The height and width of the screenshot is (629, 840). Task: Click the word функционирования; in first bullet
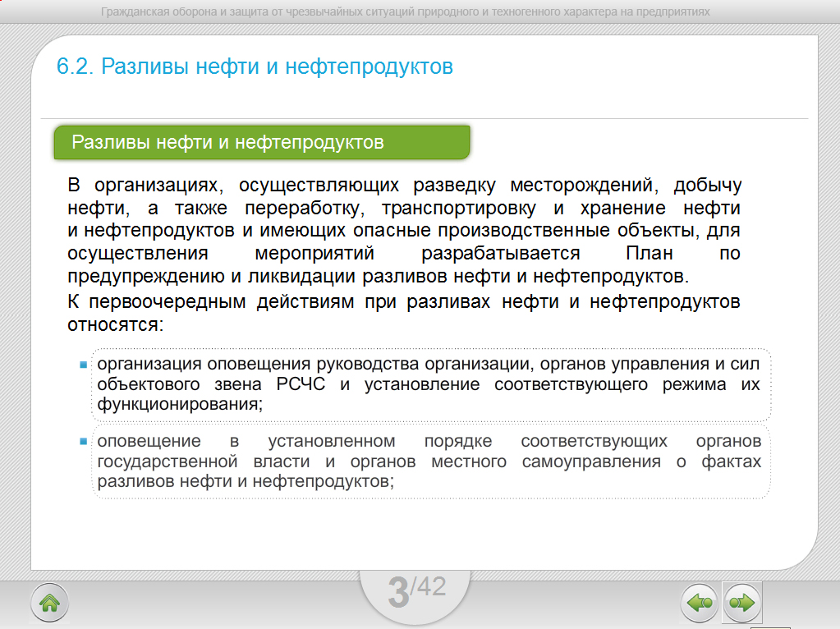[x=180, y=404]
